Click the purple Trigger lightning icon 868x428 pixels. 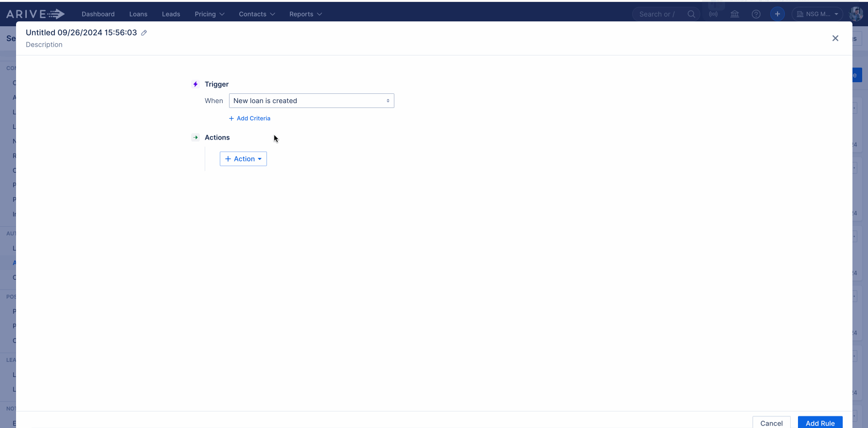pyautogui.click(x=195, y=84)
